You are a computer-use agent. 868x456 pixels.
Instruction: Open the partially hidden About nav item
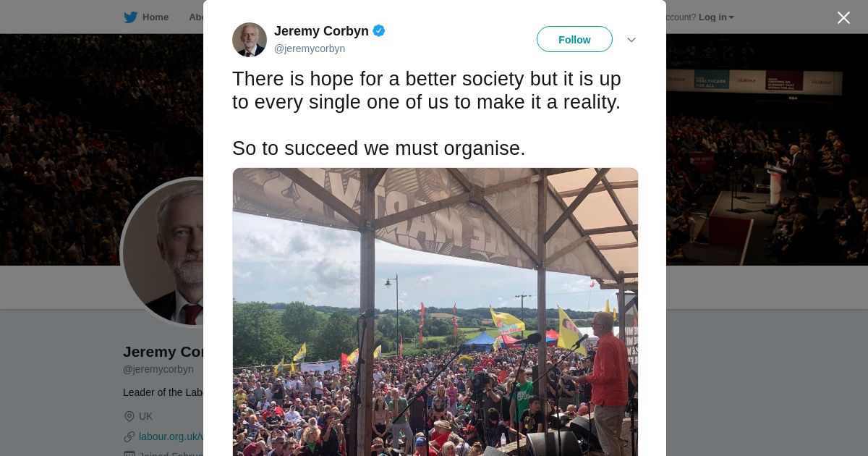click(196, 17)
